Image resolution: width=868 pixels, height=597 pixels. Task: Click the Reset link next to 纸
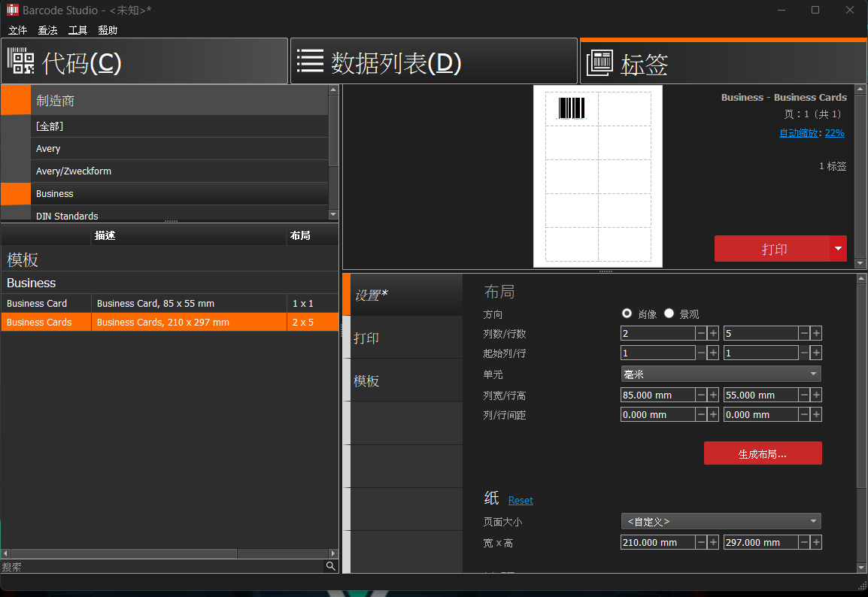pos(520,499)
